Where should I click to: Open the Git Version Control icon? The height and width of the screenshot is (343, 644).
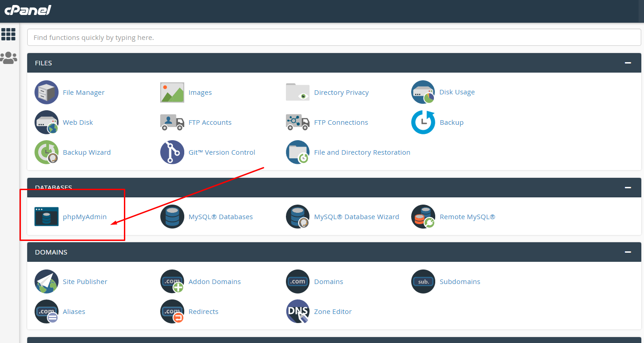click(x=172, y=152)
